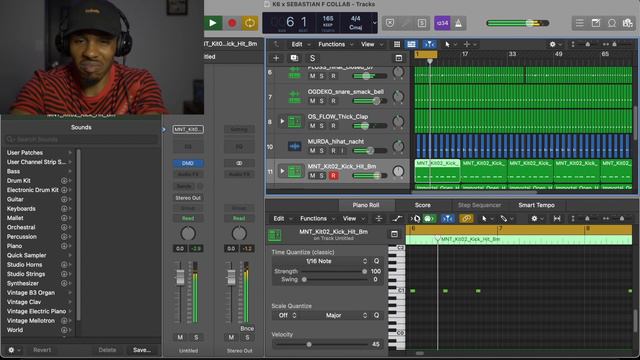Screen dimensions: 640x360
Task: Click the Revert button in Library
Action: pyautogui.click(x=42, y=350)
